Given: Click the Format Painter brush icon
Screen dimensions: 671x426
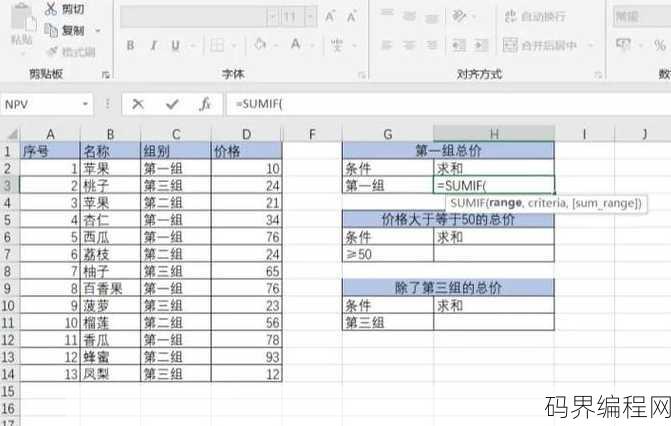Looking at the screenshot, I should pos(52,52).
